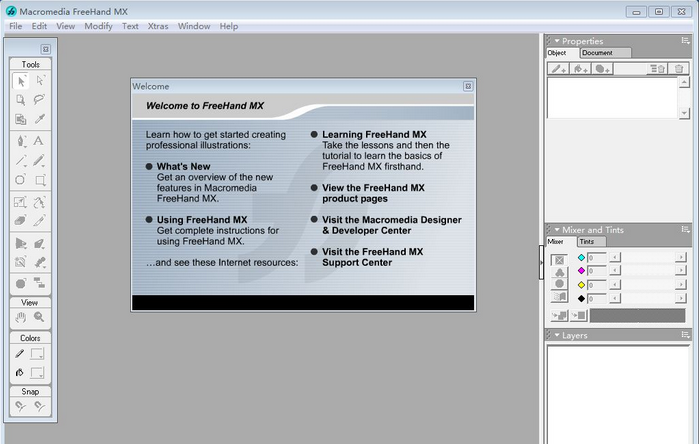Viewport: 700px width, 444px height.
Task: Click the stroke color pencil icon
Action: point(20,354)
